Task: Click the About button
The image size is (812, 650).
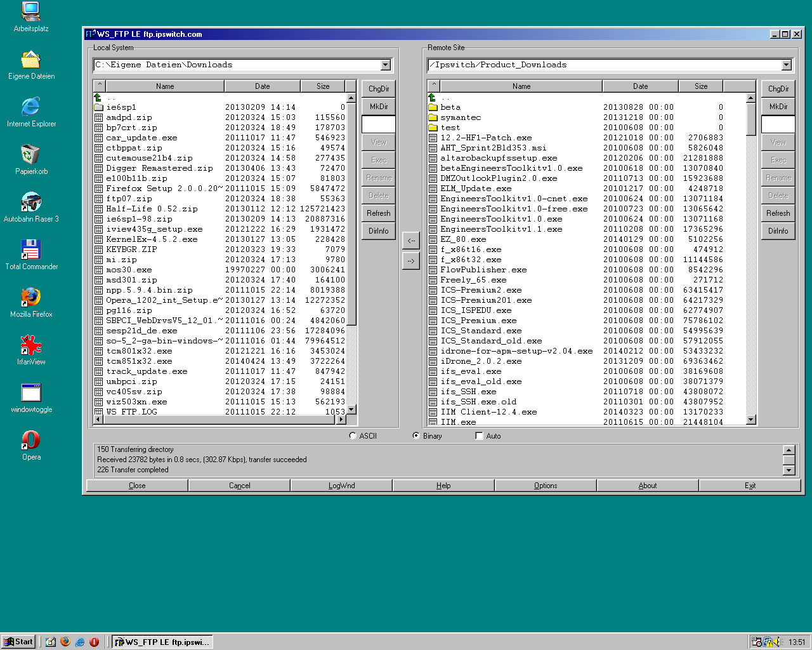Action: (648, 486)
